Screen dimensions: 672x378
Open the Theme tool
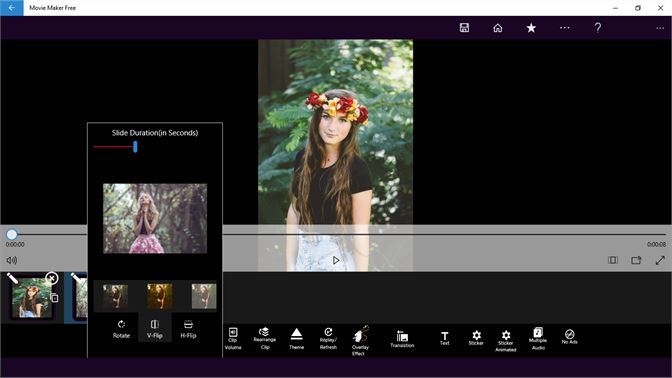coord(296,339)
